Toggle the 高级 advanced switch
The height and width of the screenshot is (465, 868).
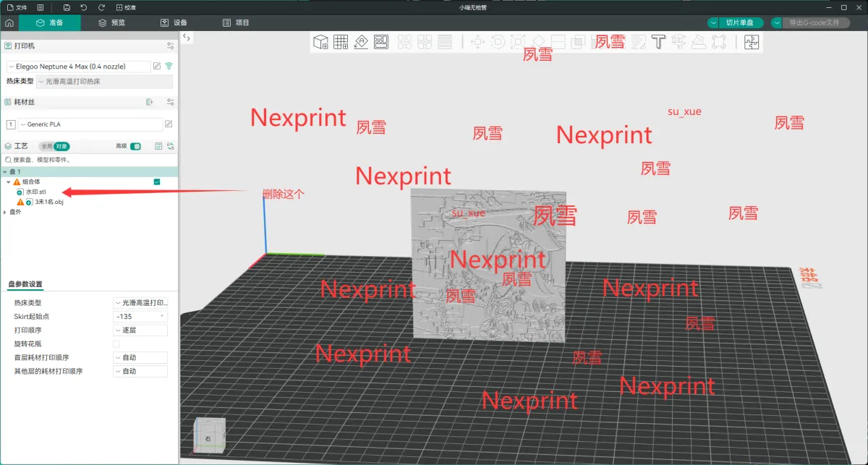click(135, 146)
